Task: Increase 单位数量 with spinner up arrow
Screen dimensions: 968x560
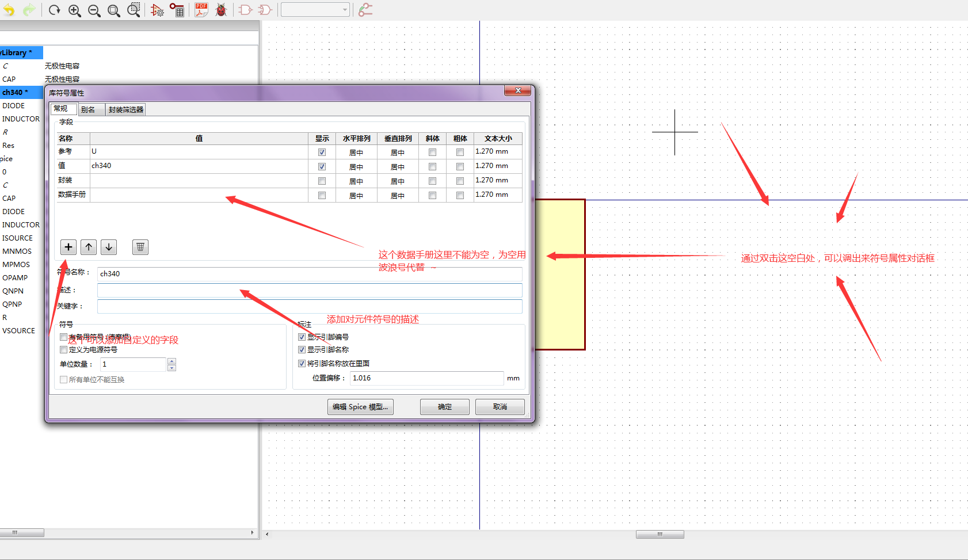Action: [172, 361]
